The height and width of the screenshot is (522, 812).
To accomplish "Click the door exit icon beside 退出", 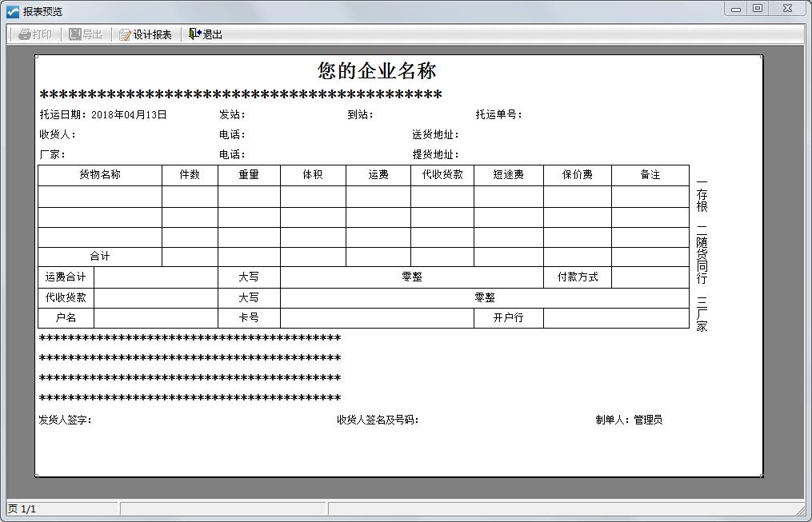I will 194,34.
